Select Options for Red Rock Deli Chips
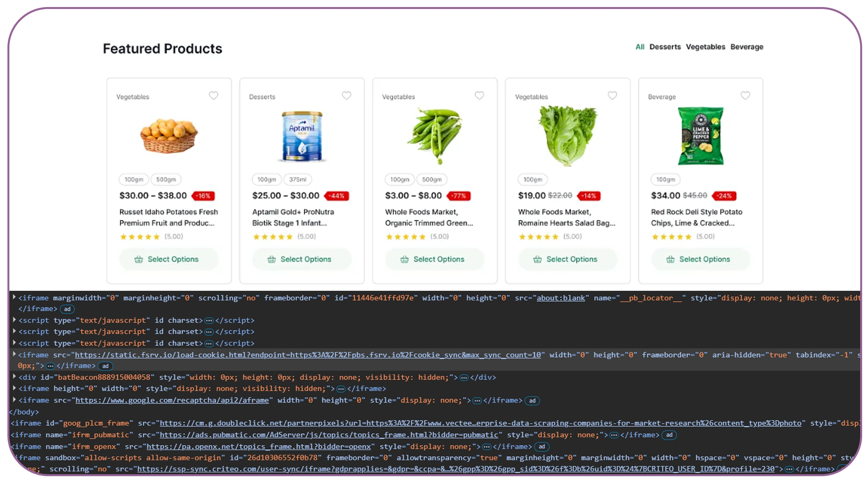Screen dimensions: 868x484 [700, 259]
